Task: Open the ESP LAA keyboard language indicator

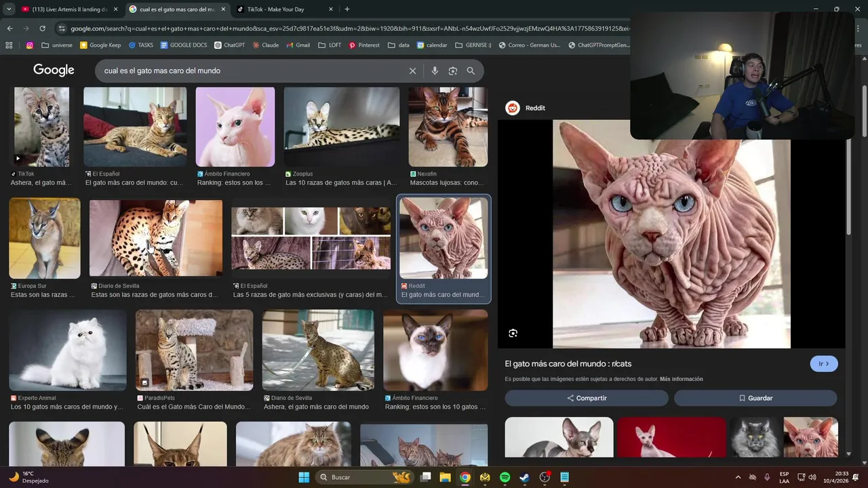Action: (784, 477)
